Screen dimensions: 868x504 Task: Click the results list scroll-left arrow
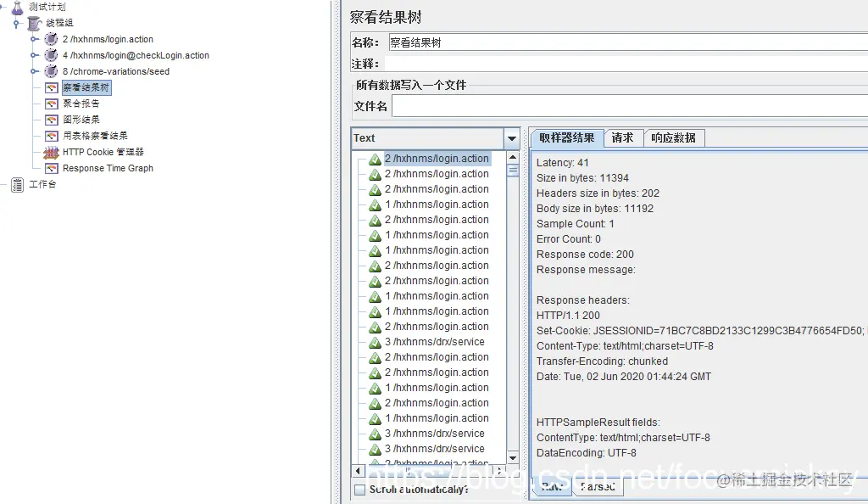click(359, 471)
